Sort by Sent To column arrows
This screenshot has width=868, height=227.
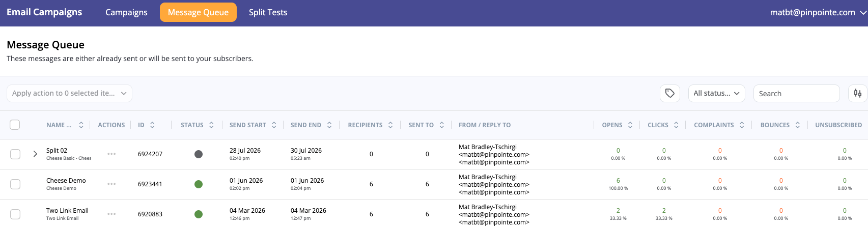point(442,125)
